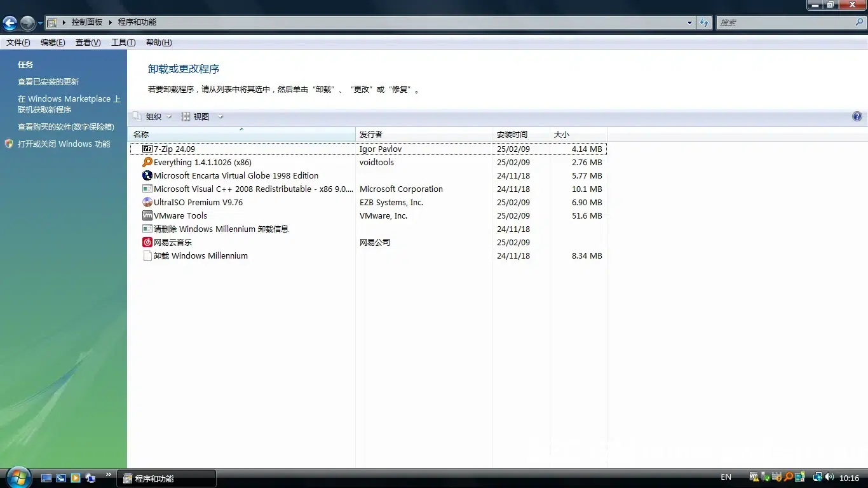Click icon beside 请删除 Windows Millennium 卸载信息
The width and height of the screenshot is (868, 488).
(x=147, y=229)
